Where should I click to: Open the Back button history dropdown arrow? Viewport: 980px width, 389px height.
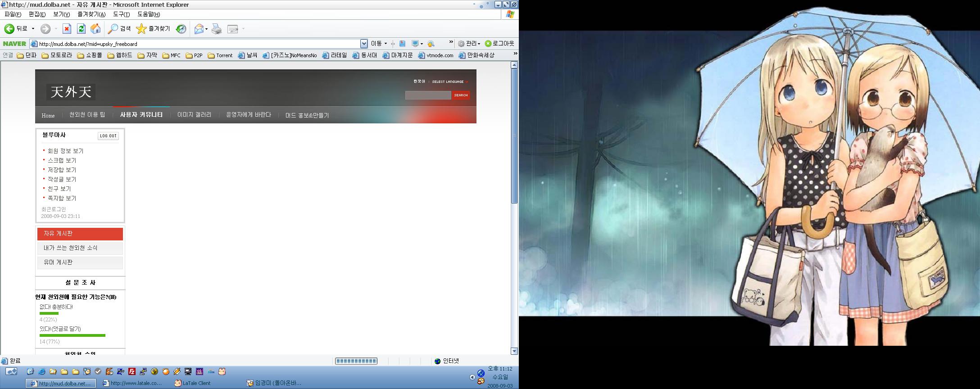[x=33, y=29]
